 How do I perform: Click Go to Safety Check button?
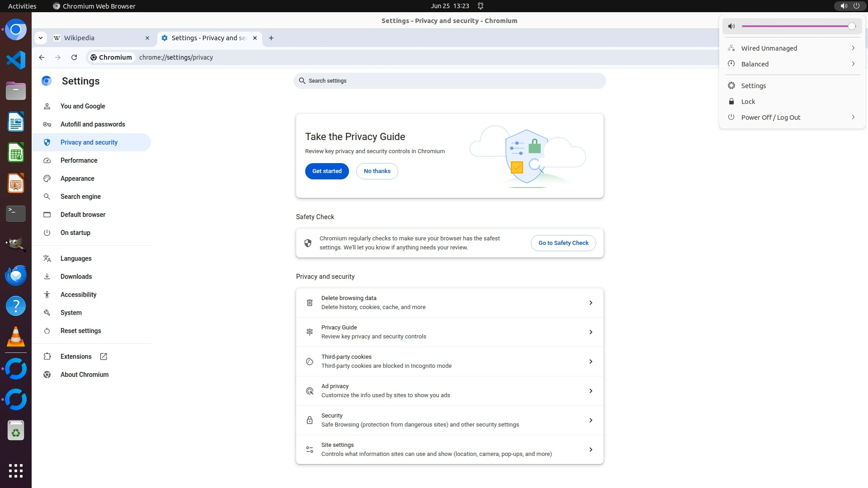pyautogui.click(x=563, y=243)
